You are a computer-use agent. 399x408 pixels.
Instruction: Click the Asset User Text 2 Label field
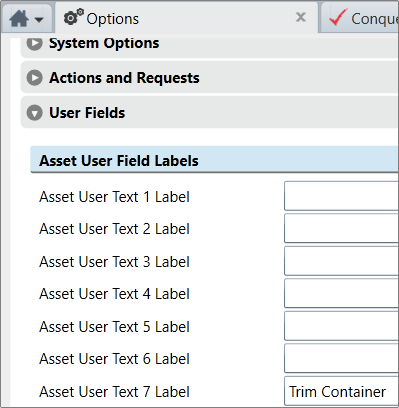click(x=341, y=228)
